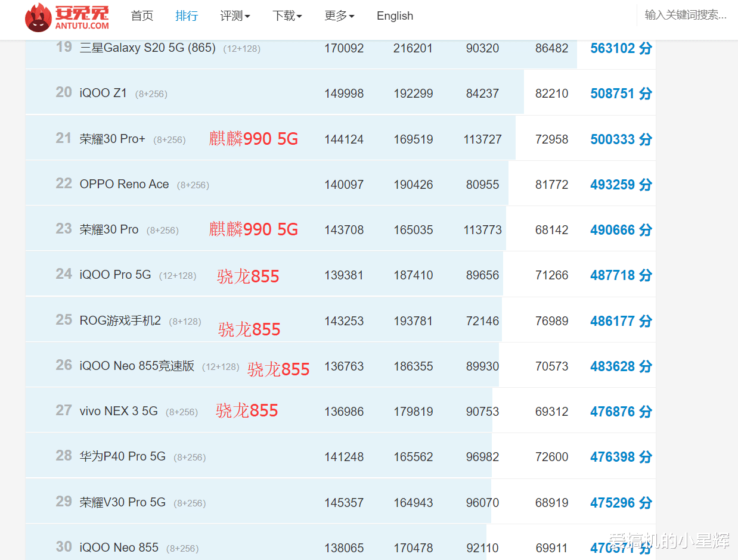Open the iQOO Z1 phone entry
Screen dimensions: 738x560
coord(103,93)
